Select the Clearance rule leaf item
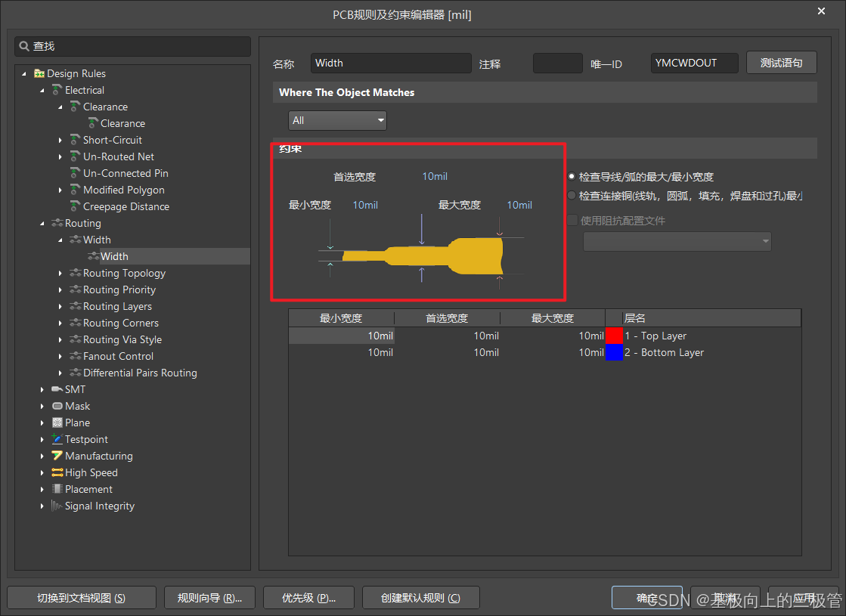The width and height of the screenshot is (846, 616). coord(122,123)
